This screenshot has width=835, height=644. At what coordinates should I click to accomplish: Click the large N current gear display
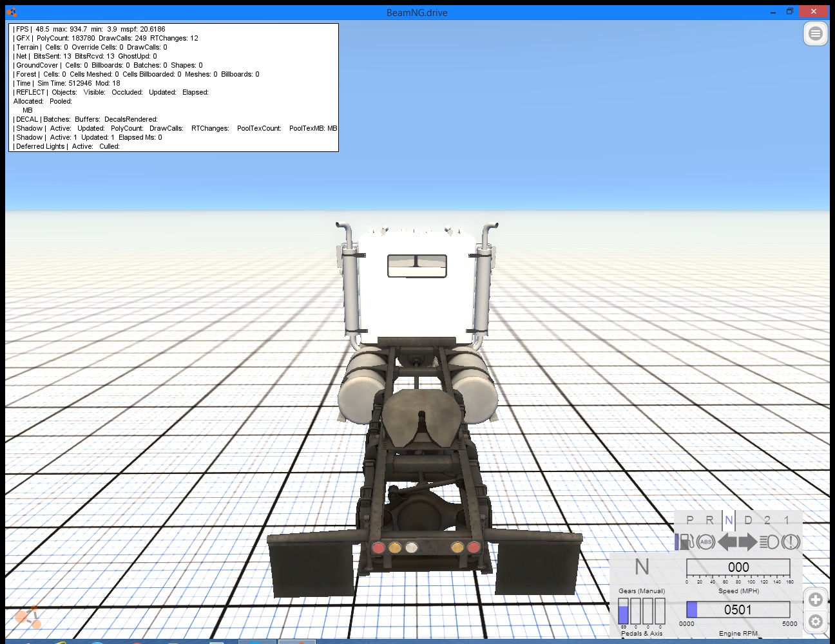[642, 567]
